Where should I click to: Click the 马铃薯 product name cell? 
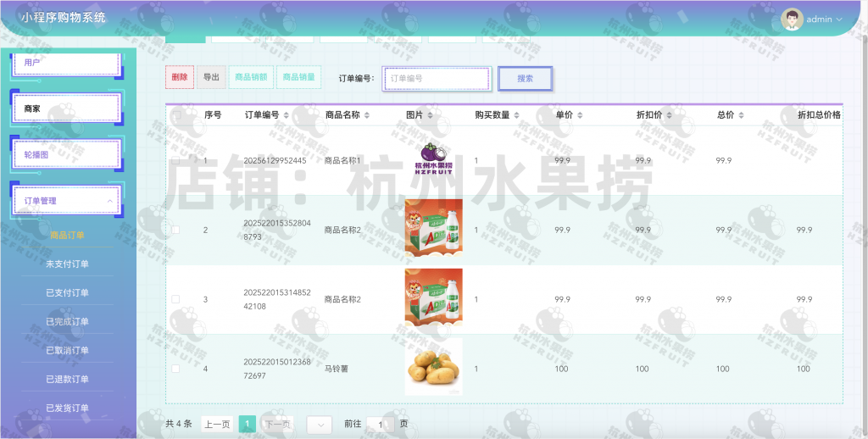click(x=336, y=369)
